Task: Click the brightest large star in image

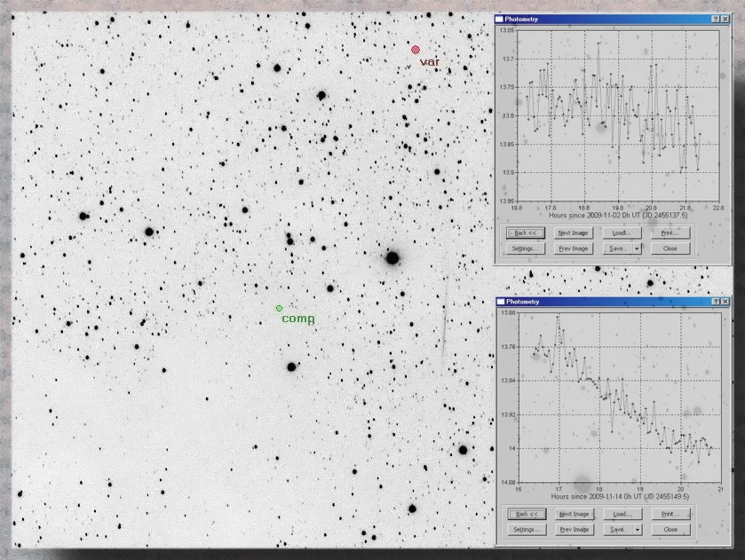Action: pos(392,258)
